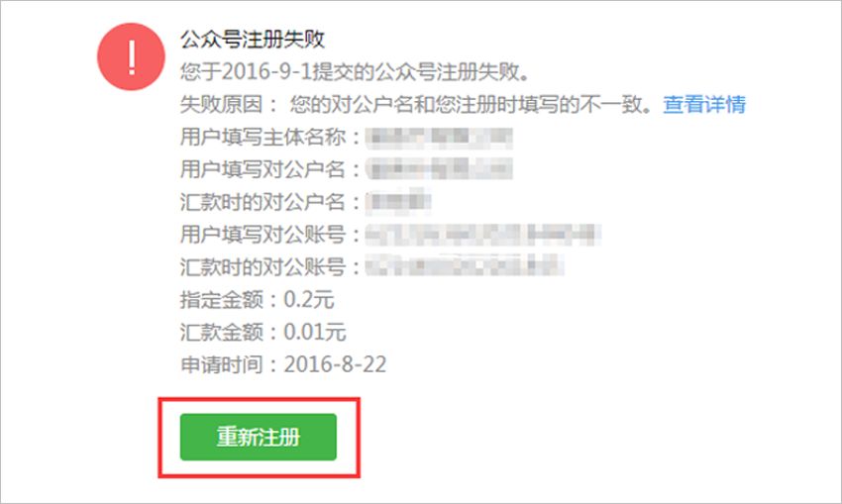This screenshot has width=842, height=504.
Task: Click the 申请时间 2016-8-22 line
Action: coord(283,364)
